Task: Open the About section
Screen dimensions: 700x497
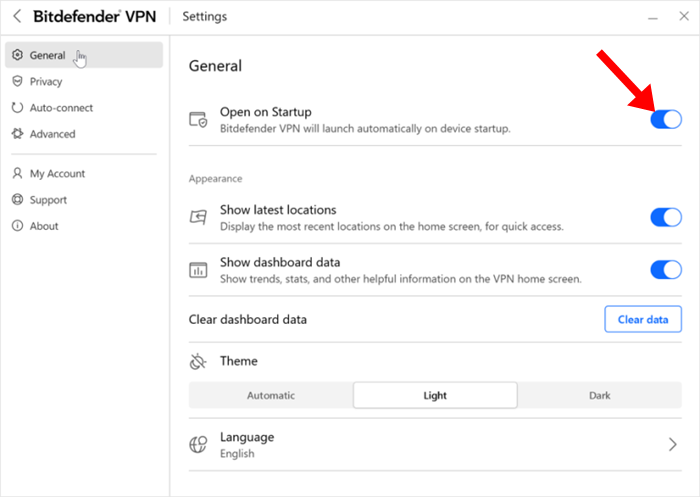Action: click(x=84, y=226)
